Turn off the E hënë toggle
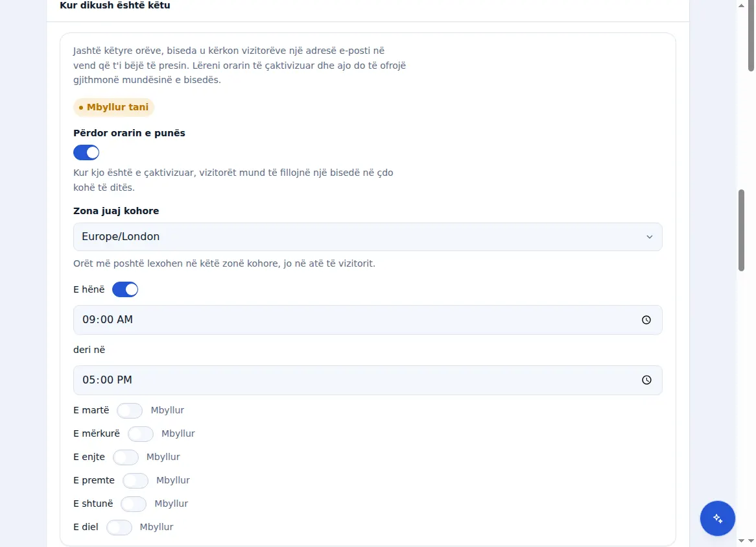756x547 pixels. tap(125, 289)
